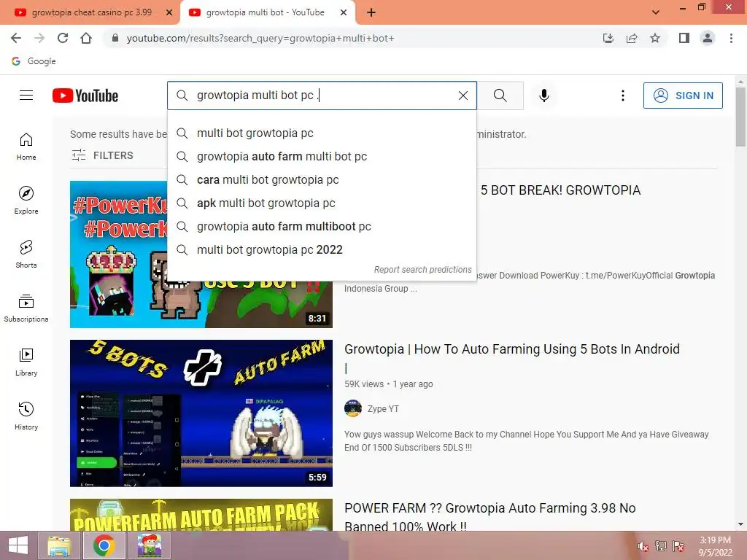This screenshot has height=560, width=747.
Task: Open History in the sidebar
Action: (26, 416)
